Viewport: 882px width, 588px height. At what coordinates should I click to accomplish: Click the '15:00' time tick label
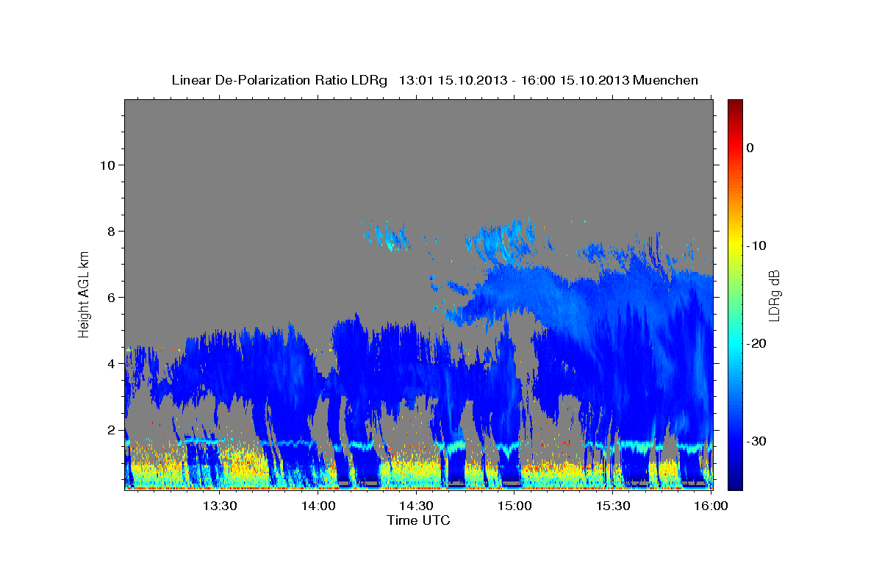[x=514, y=506]
